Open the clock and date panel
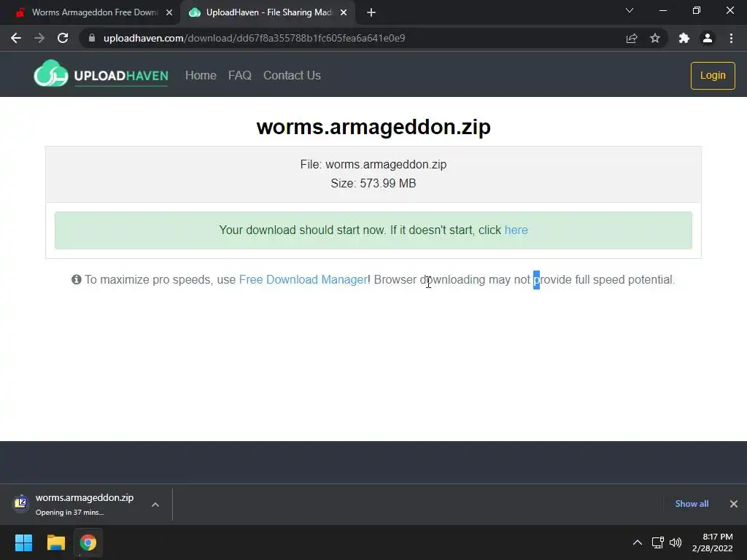The height and width of the screenshot is (560, 747). click(x=713, y=542)
